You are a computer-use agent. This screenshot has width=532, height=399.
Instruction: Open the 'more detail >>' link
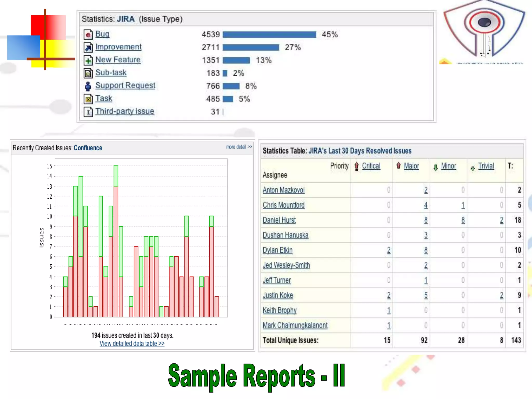pyautogui.click(x=239, y=147)
